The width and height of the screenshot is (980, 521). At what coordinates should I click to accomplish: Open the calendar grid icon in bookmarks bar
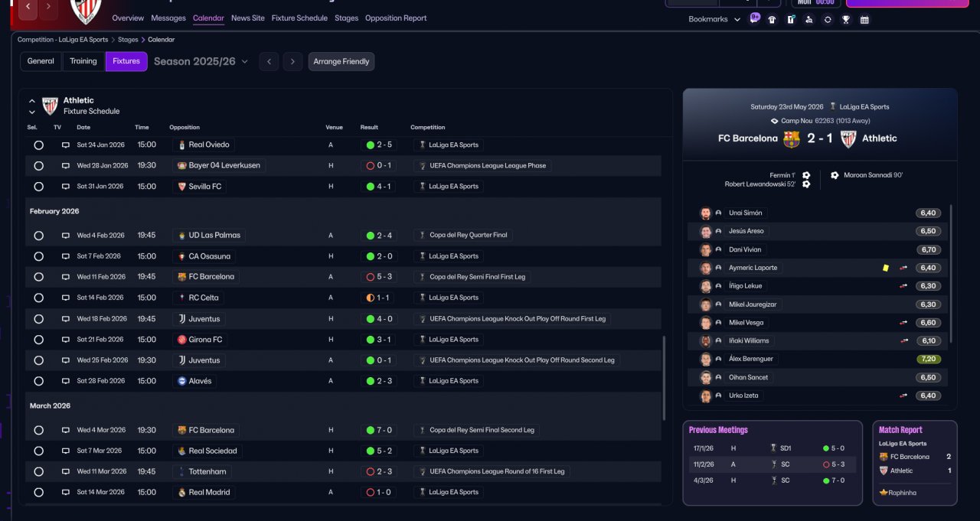864,20
